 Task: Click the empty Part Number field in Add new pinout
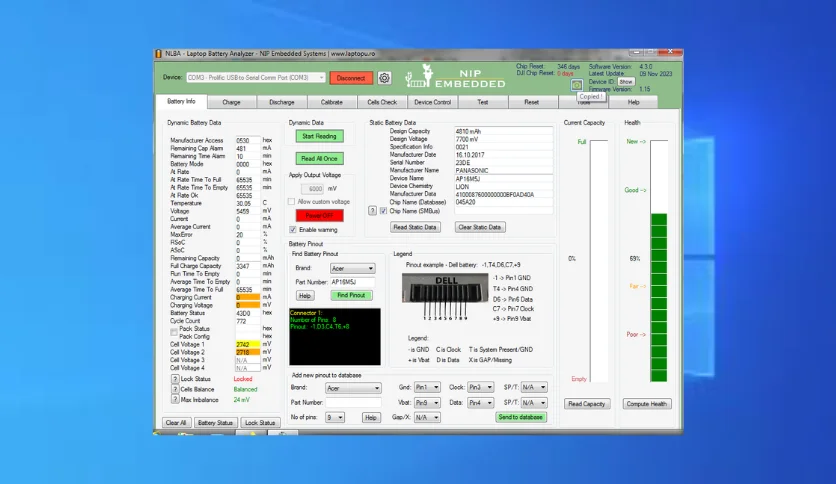(x=353, y=402)
